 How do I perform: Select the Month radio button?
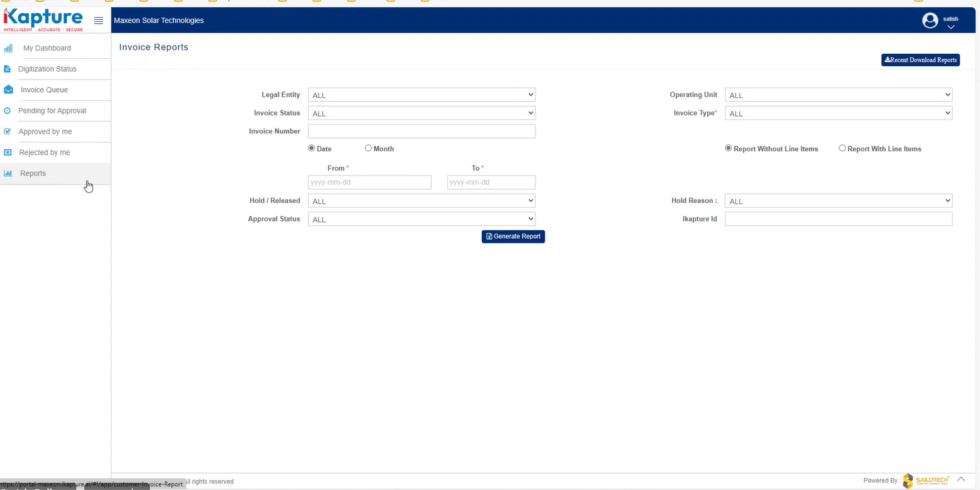(x=368, y=148)
